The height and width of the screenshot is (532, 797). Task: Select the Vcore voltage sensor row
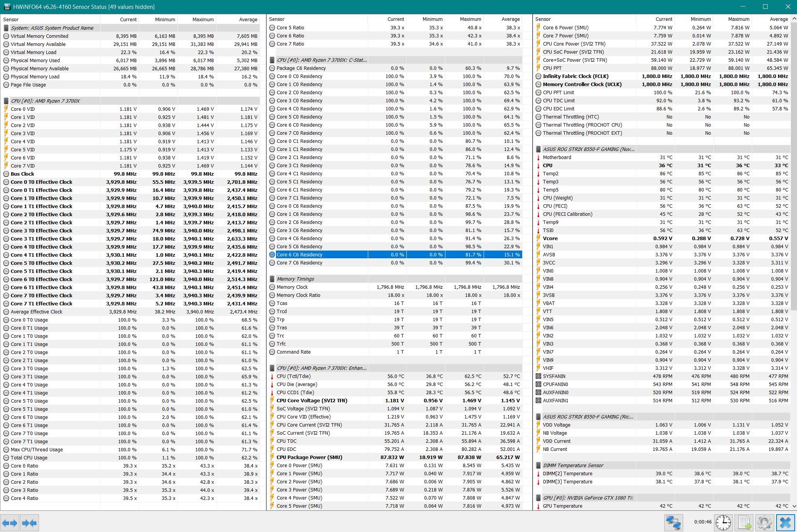pyautogui.click(x=550, y=238)
